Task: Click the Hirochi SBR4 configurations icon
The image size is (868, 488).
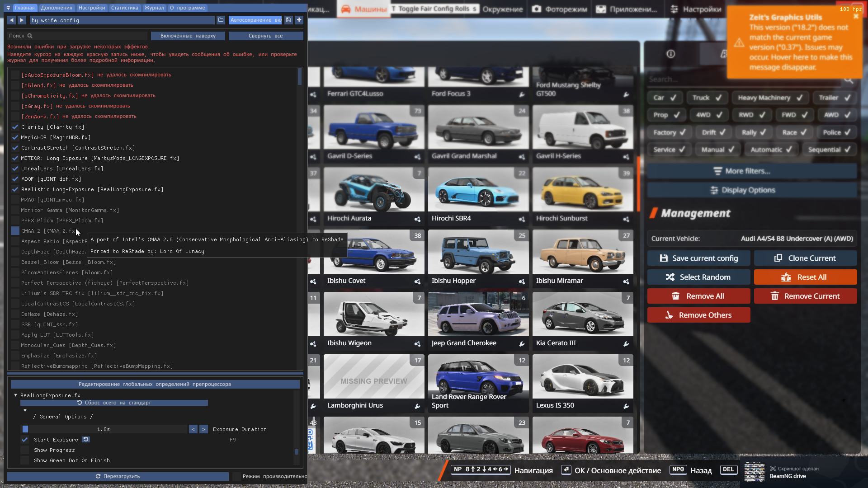Action: click(x=522, y=219)
